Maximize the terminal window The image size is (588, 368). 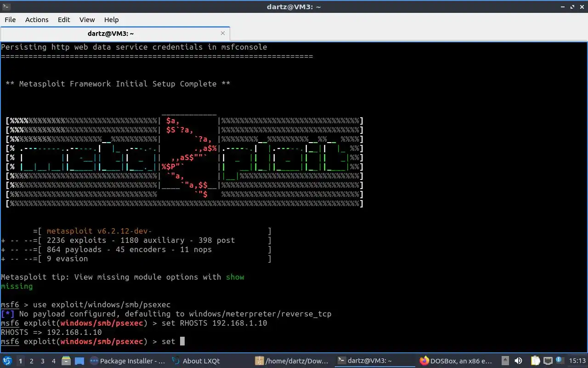coord(573,6)
